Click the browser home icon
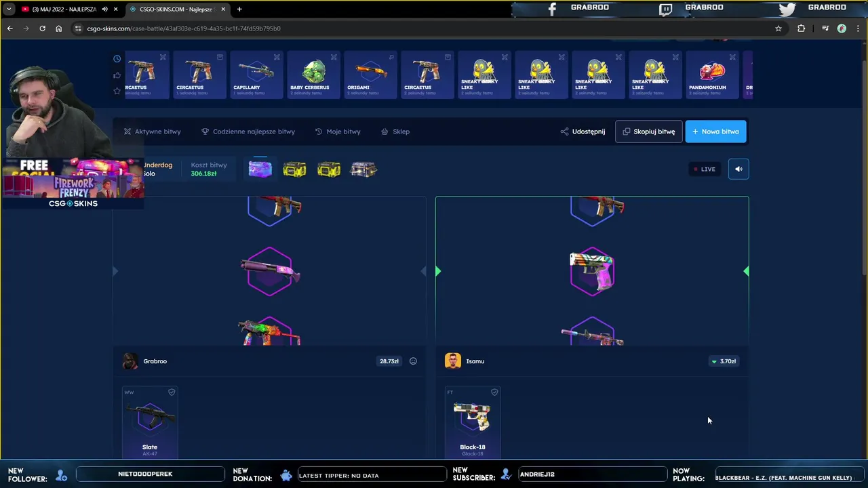Viewport: 868px width, 488px height. (58, 28)
